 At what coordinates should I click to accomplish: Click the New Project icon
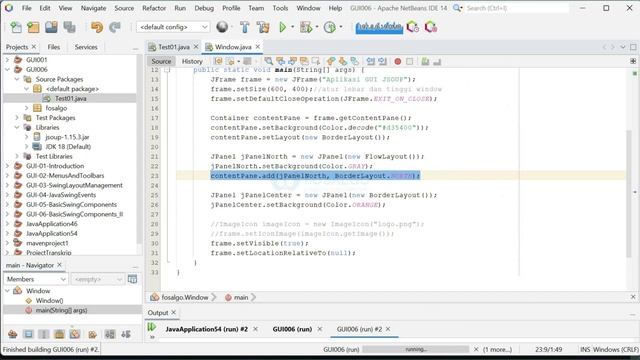click(x=33, y=27)
